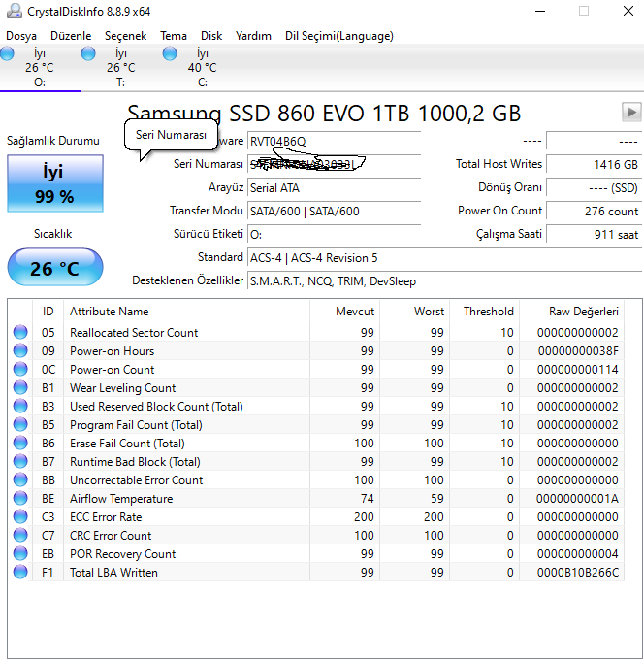
Task: Click the Threshold column header
Action: [484, 312]
